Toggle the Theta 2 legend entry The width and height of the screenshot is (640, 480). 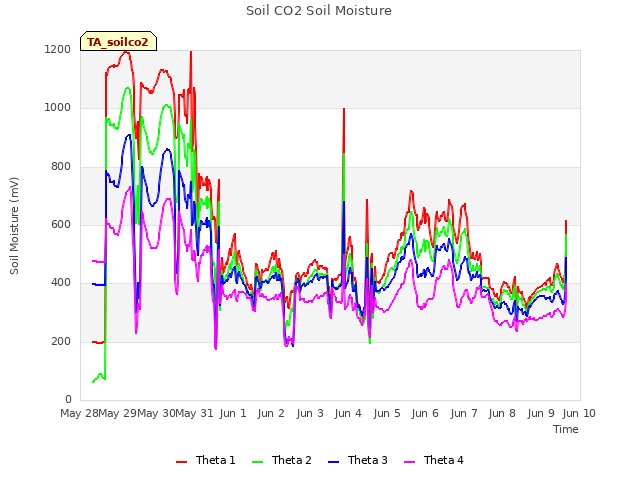[282, 460]
